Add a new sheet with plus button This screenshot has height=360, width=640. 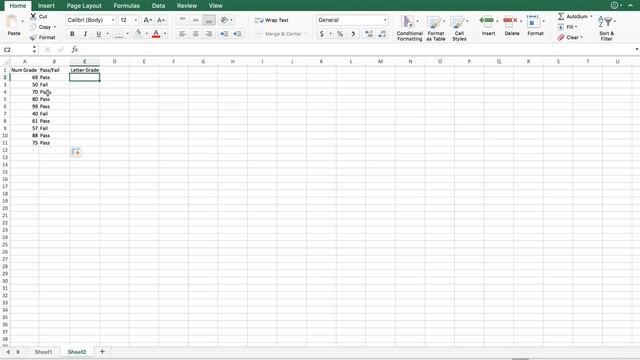[x=102, y=351]
